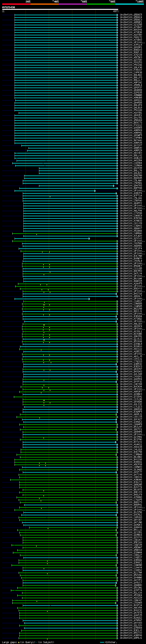Click label UniRef100_Q8GGL7
Image resolution: width=146 pixels, height=644 pixels.
coord(131,296)
